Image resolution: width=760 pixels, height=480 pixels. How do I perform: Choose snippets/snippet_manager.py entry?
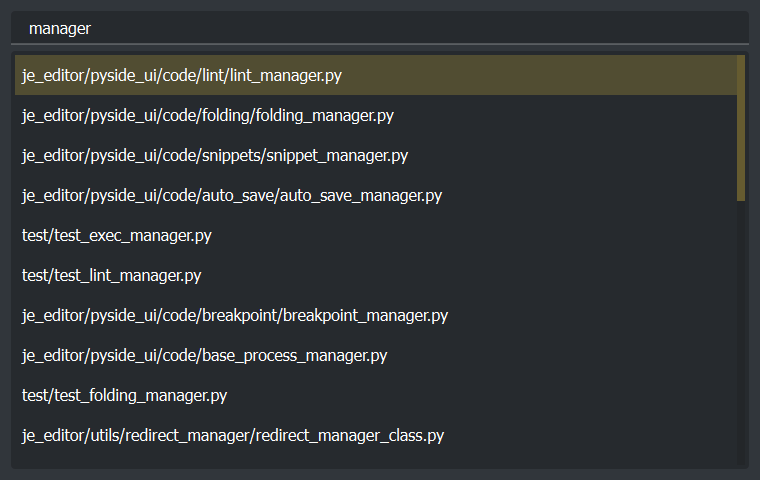click(x=376, y=155)
